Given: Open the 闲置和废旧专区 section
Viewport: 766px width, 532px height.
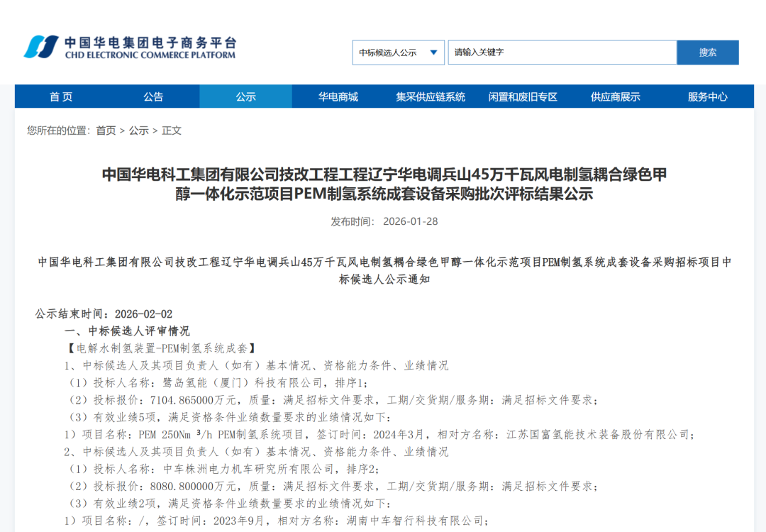Looking at the screenshot, I should point(522,96).
